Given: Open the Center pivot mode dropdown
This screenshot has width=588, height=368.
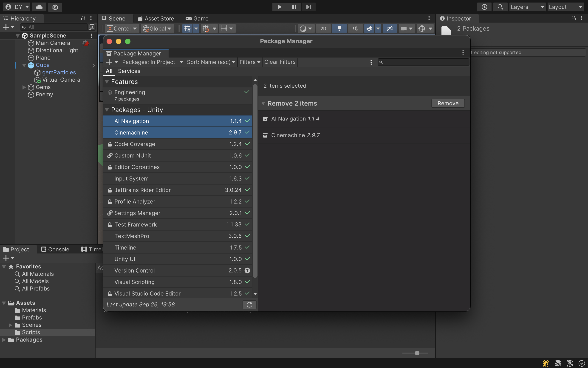Looking at the screenshot, I should click(x=122, y=29).
